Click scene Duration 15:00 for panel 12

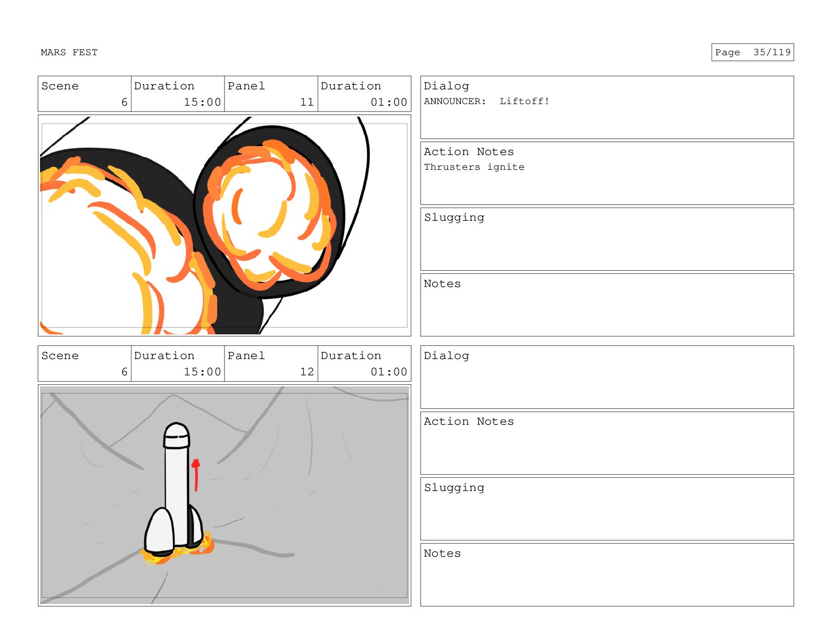click(x=178, y=364)
